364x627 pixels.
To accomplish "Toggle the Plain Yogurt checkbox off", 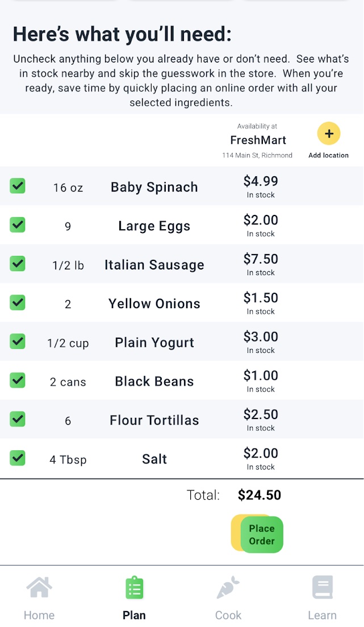I will click(x=18, y=341).
